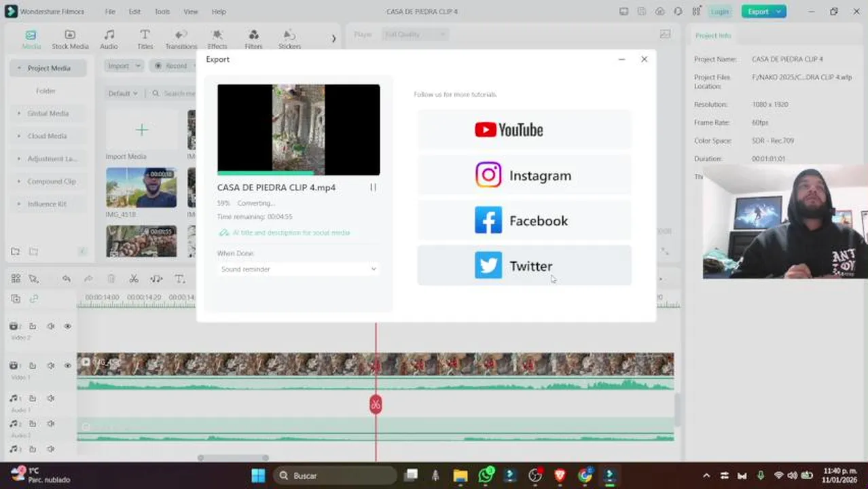
Task: Open the Titles library tab
Action: (145, 39)
